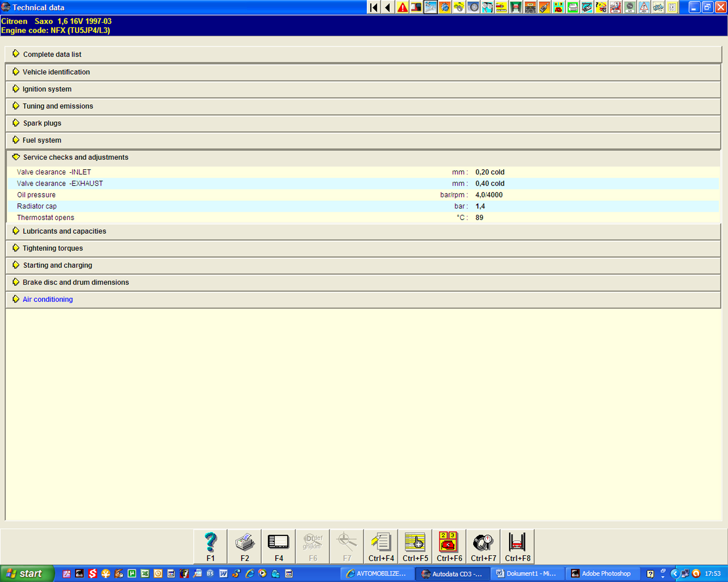The width and height of the screenshot is (728, 582).
Task: Switch to Autodata CD3 taskbar button
Action: pos(452,574)
